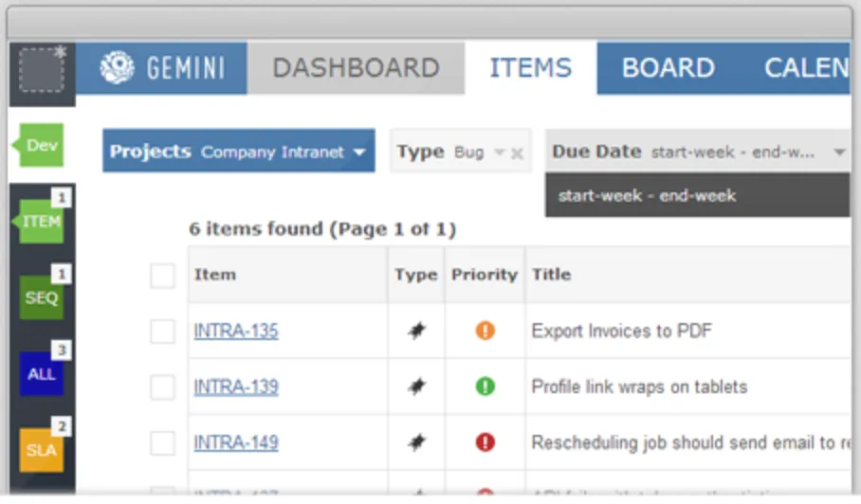Open the Board tab
The width and height of the screenshot is (861, 504).
(668, 68)
